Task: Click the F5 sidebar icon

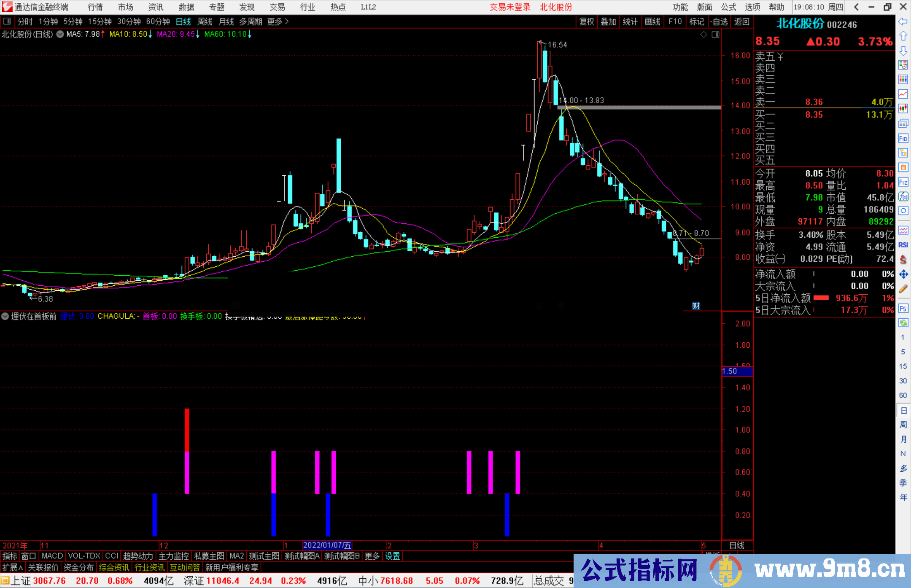Action: 903,309
